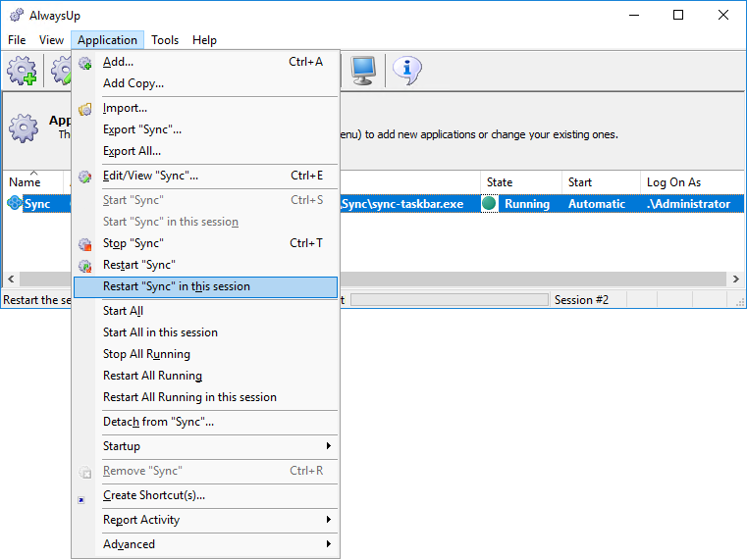Image resolution: width=747 pixels, height=560 pixels.
Task: Click the stop icon beside Stop Sync
Action: pyautogui.click(x=84, y=244)
